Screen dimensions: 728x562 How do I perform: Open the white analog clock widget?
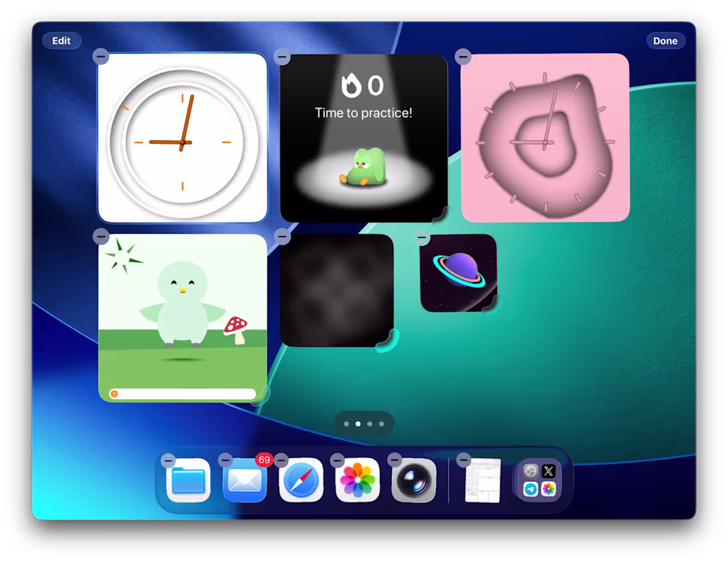[x=183, y=138]
